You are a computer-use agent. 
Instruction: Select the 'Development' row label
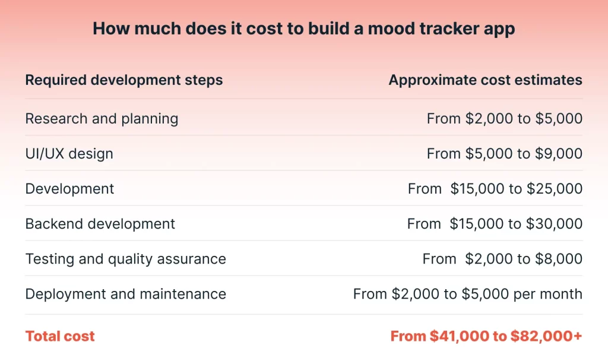[69, 189]
